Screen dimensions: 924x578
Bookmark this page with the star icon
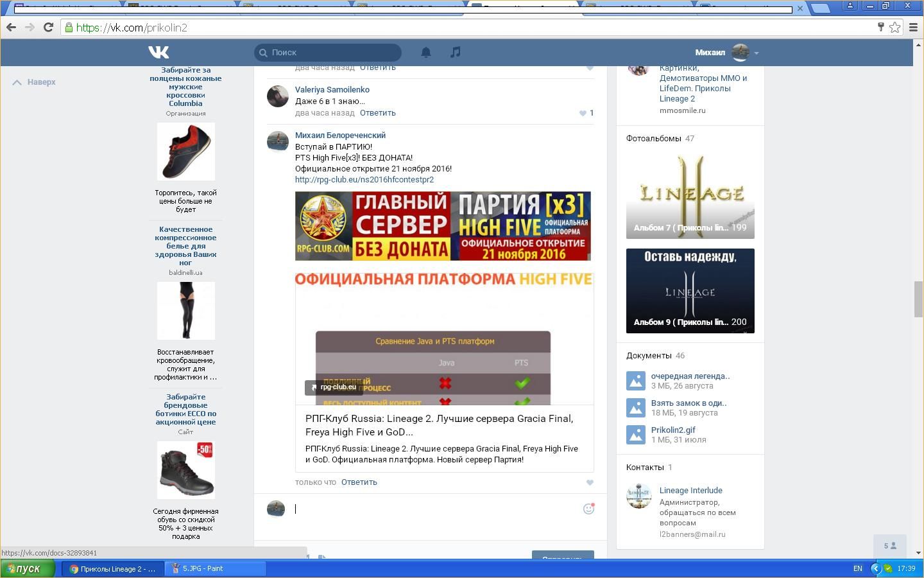pyautogui.click(x=894, y=28)
